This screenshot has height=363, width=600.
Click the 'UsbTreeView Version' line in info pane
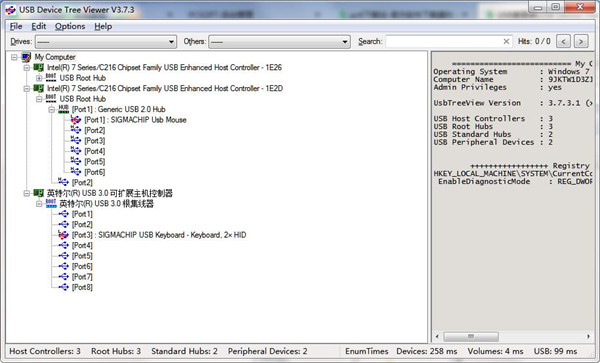pyautogui.click(x=512, y=103)
